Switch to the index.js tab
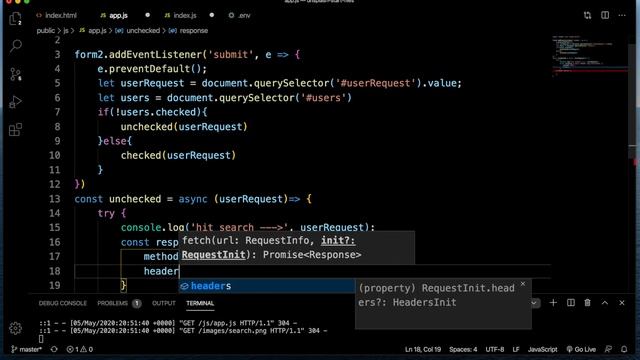Viewport: 640px width, 360px height. [180, 16]
